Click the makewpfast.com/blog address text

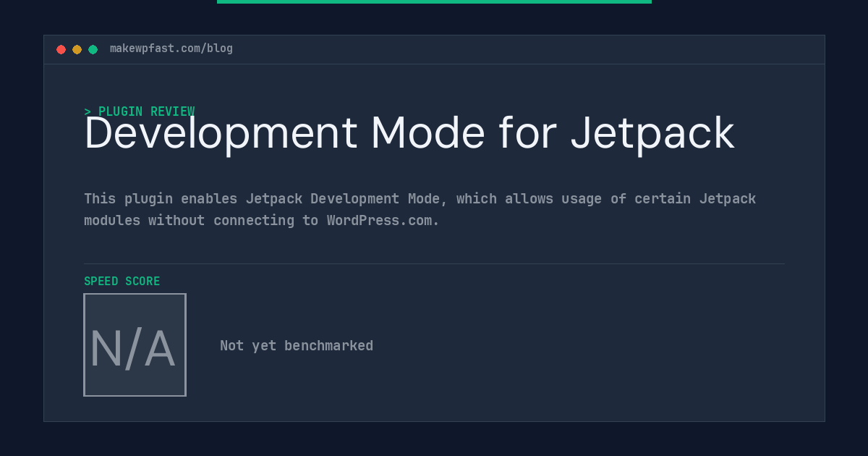(x=171, y=48)
